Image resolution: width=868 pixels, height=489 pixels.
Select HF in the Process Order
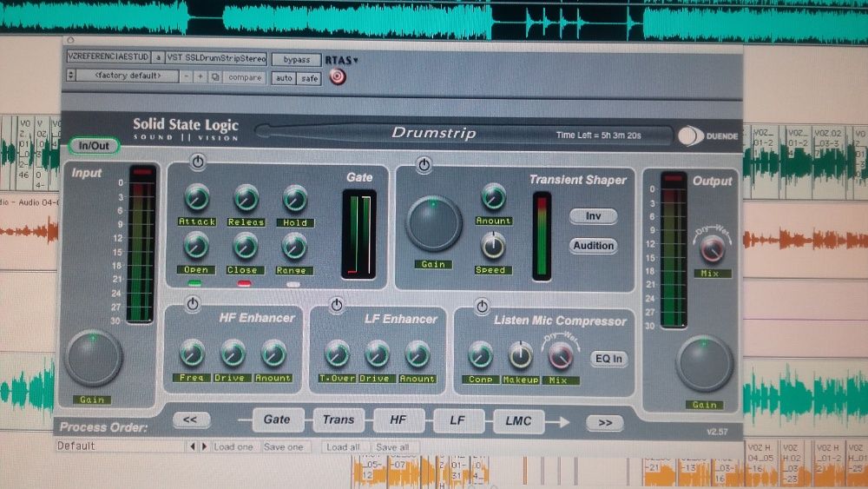point(398,420)
